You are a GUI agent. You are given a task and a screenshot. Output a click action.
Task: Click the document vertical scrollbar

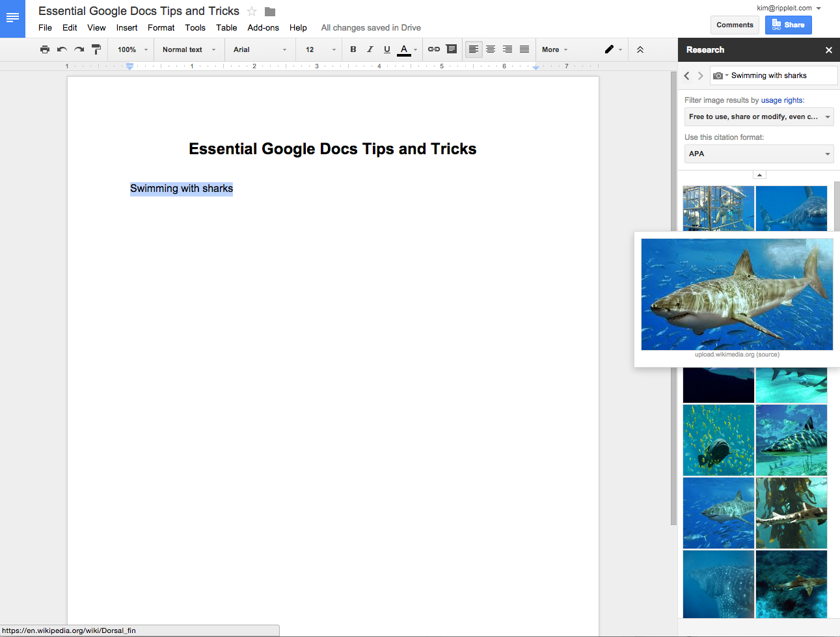(x=673, y=298)
